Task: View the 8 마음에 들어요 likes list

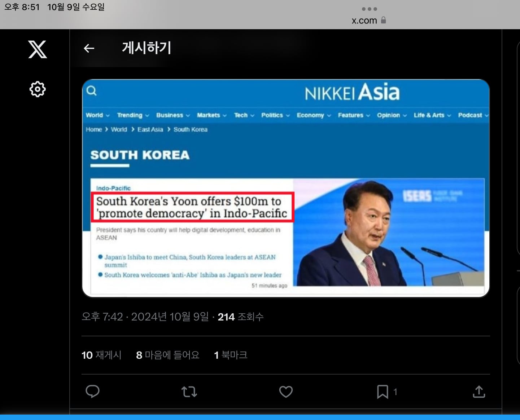Action: pyautogui.click(x=168, y=355)
